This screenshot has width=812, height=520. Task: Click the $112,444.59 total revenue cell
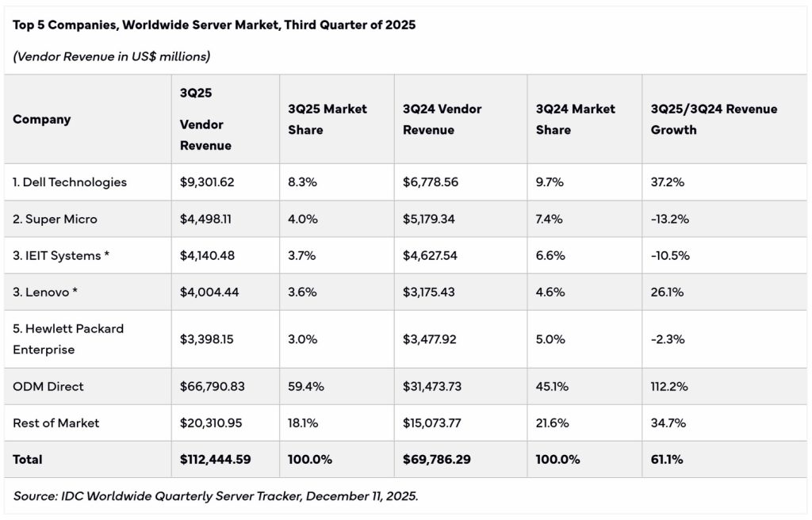216,460
